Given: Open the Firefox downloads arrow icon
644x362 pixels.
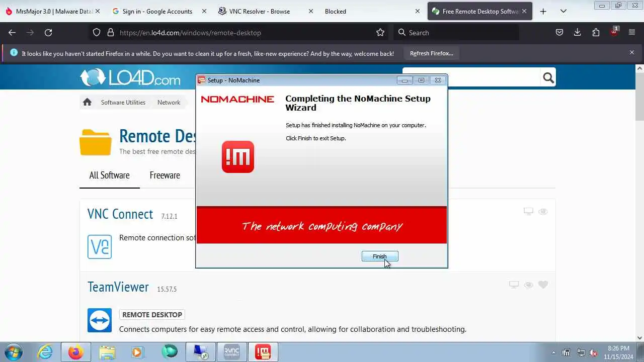Looking at the screenshot, I should pyautogui.click(x=578, y=33).
